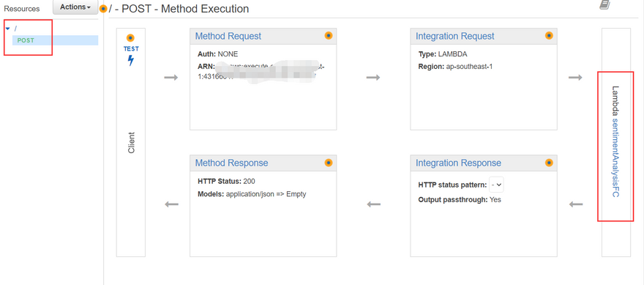Screen dimensions: 644x285
Task: Click the 'Auth: NONE' text
Action: tap(217, 54)
